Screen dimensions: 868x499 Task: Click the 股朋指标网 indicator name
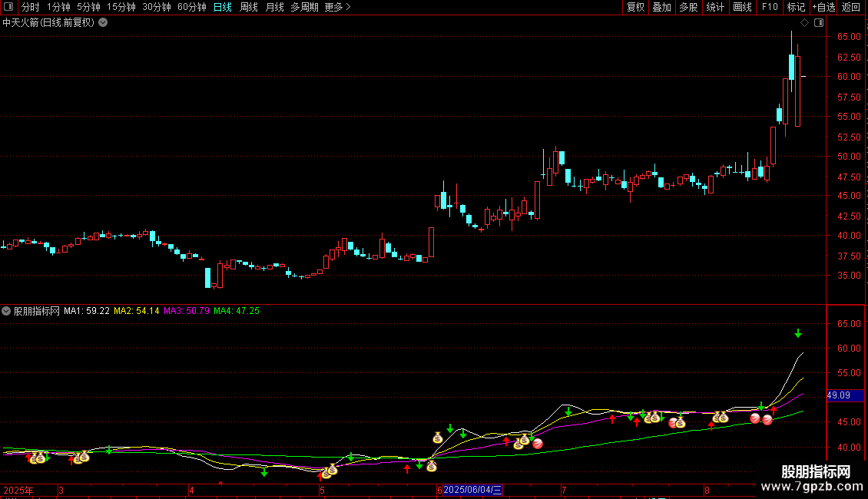(37, 311)
